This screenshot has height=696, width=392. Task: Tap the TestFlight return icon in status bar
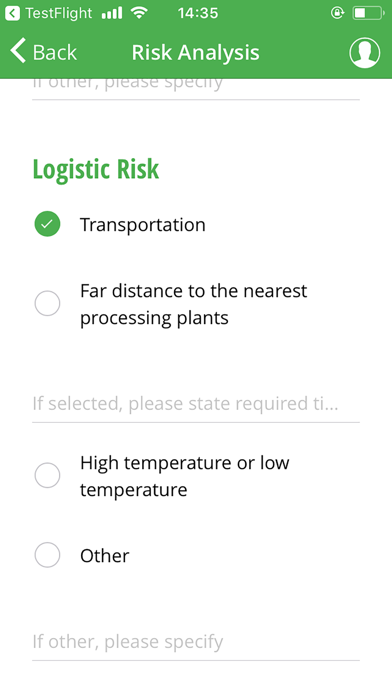[12, 13]
